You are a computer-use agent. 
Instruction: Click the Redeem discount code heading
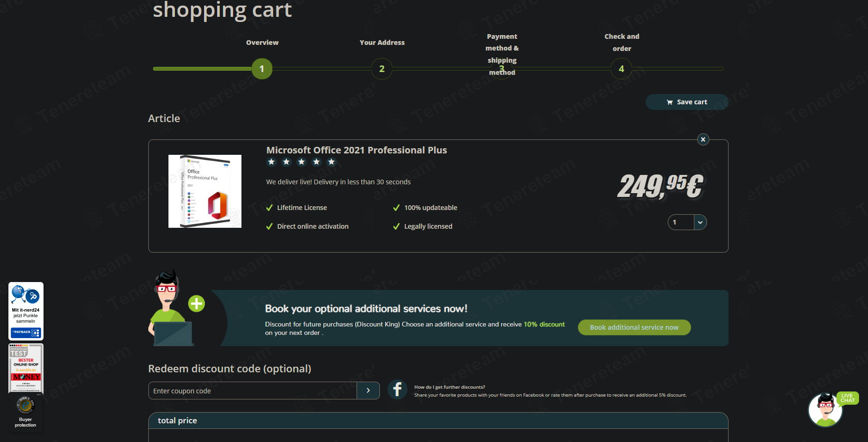pyautogui.click(x=230, y=369)
